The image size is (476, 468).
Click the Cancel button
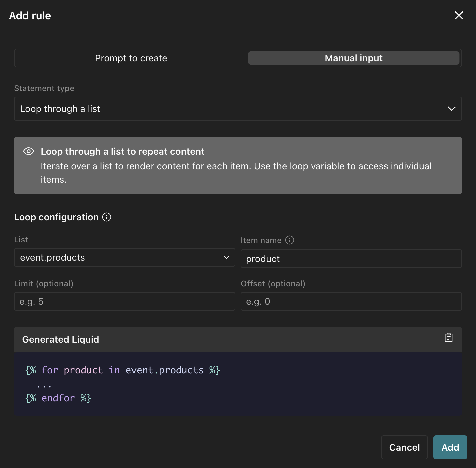pos(404,447)
